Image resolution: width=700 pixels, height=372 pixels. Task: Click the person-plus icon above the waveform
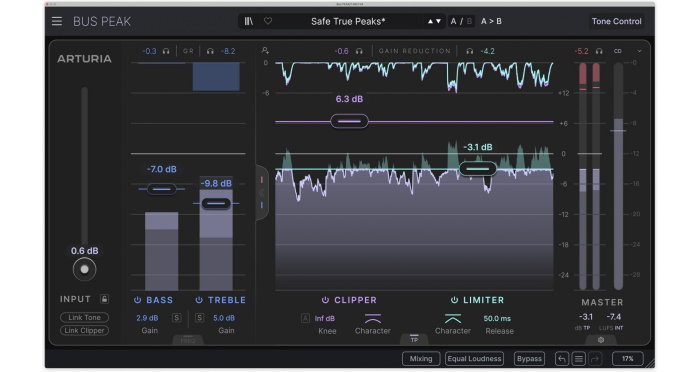coord(265,50)
